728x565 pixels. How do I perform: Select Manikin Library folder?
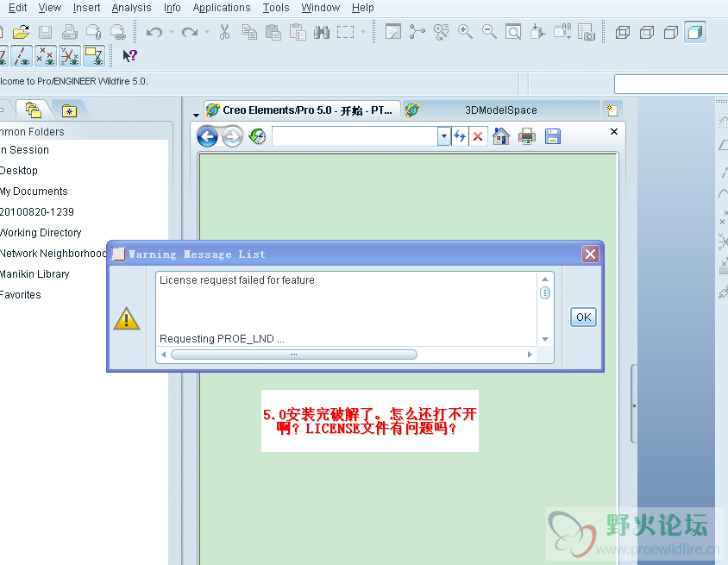[35, 274]
